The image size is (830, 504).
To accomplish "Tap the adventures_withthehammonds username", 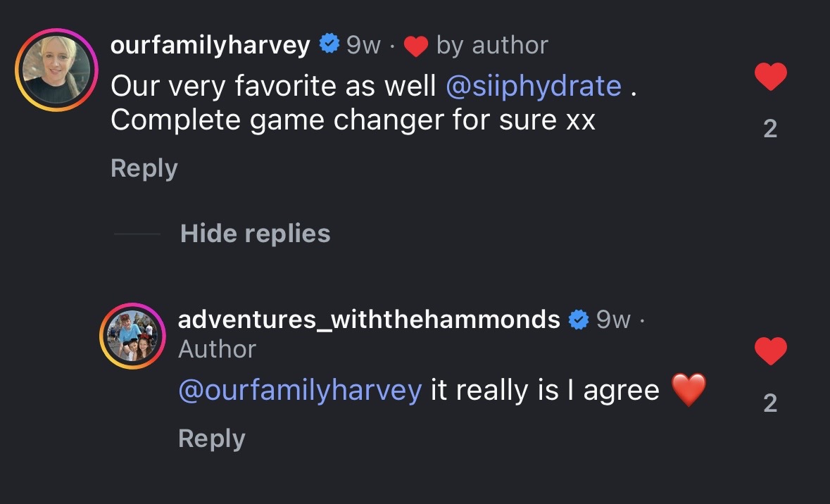I will pos(369,320).
